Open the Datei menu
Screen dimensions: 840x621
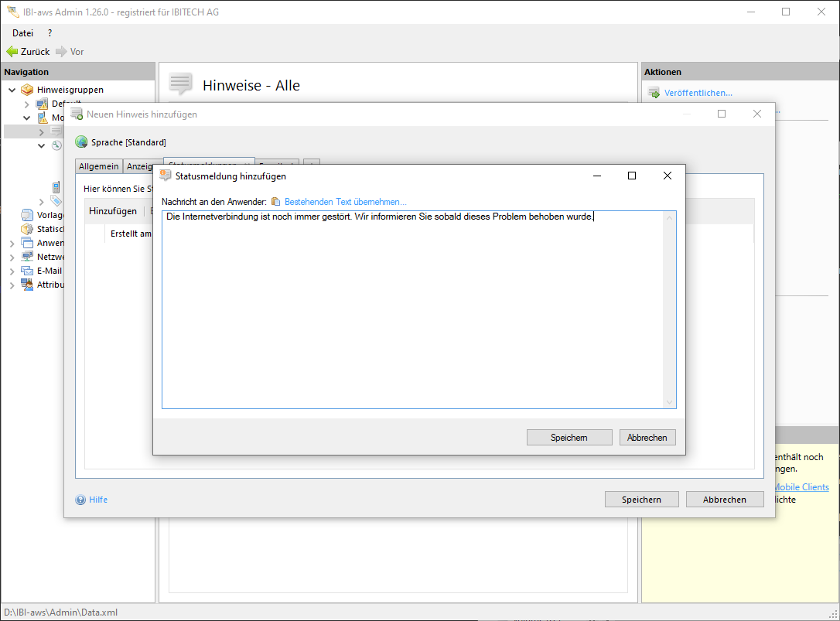[x=22, y=33]
